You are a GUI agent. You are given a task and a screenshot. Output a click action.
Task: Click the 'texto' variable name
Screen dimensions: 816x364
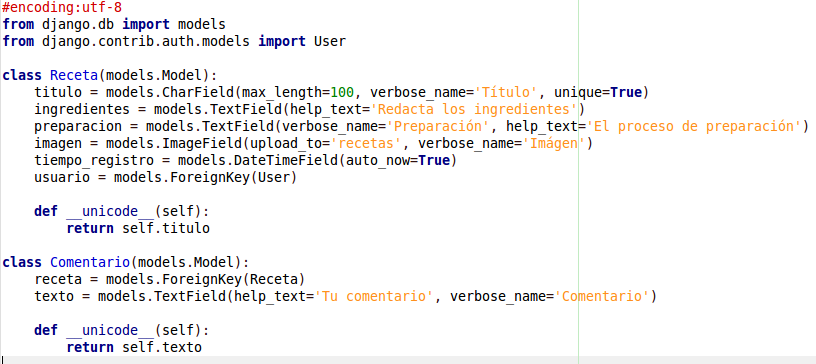pos(54,296)
